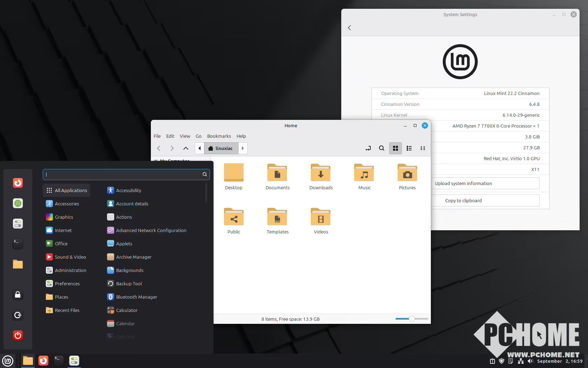Open the Bookmarks menu
Viewport: 588px width, 368px height.
(x=219, y=136)
